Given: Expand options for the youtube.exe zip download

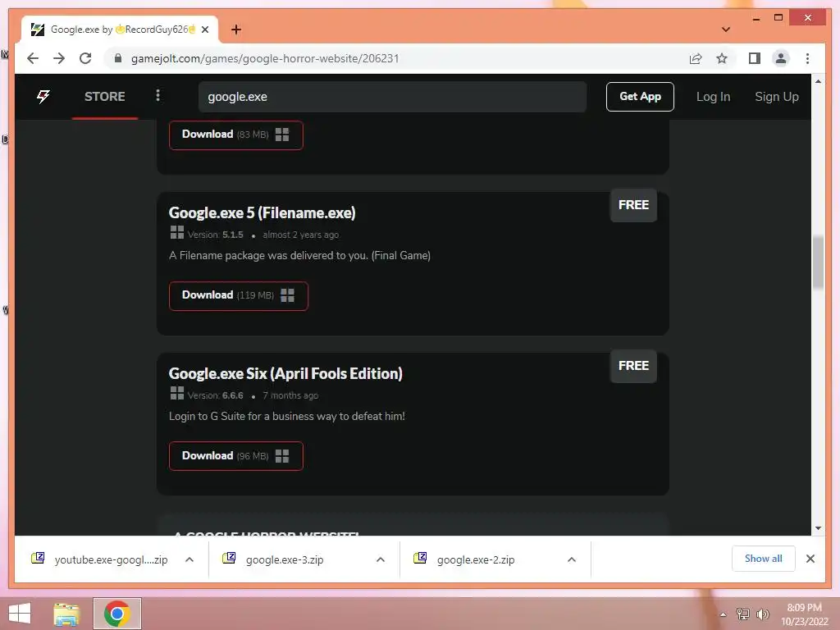Looking at the screenshot, I should click(189, 559).
